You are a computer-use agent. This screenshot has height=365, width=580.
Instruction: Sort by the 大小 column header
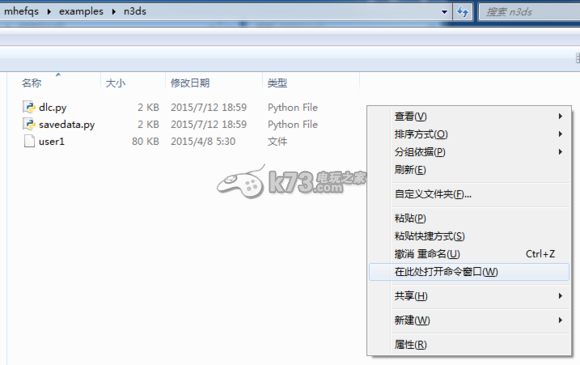click(x=115, y=83)
